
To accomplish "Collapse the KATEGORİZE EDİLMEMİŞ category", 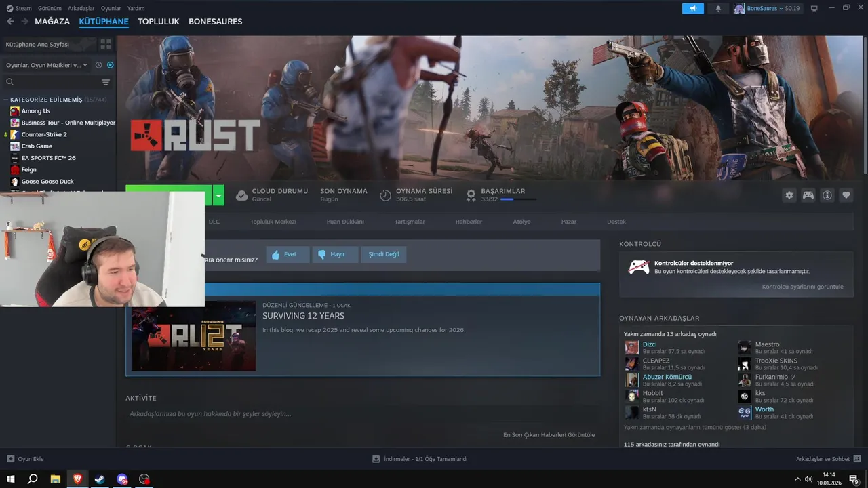I will (x=6, y=100).
